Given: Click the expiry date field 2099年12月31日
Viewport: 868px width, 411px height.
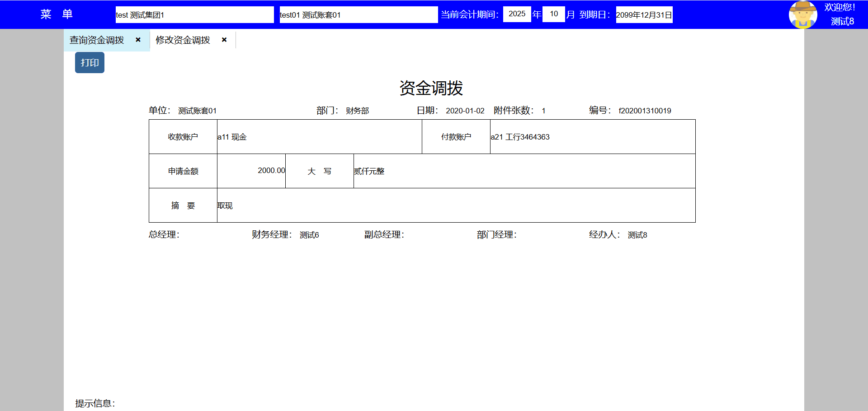Looking at the screenshot, I should click(644, 15).
